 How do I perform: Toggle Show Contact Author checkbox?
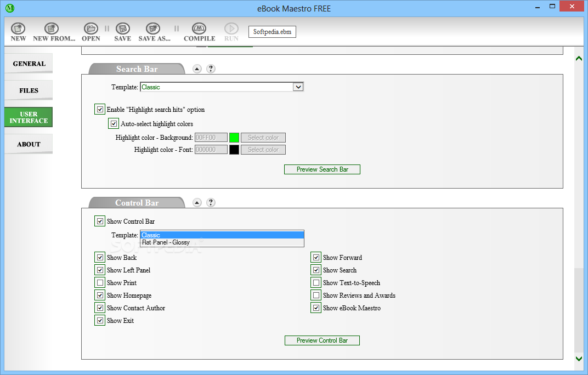point(100,308)
